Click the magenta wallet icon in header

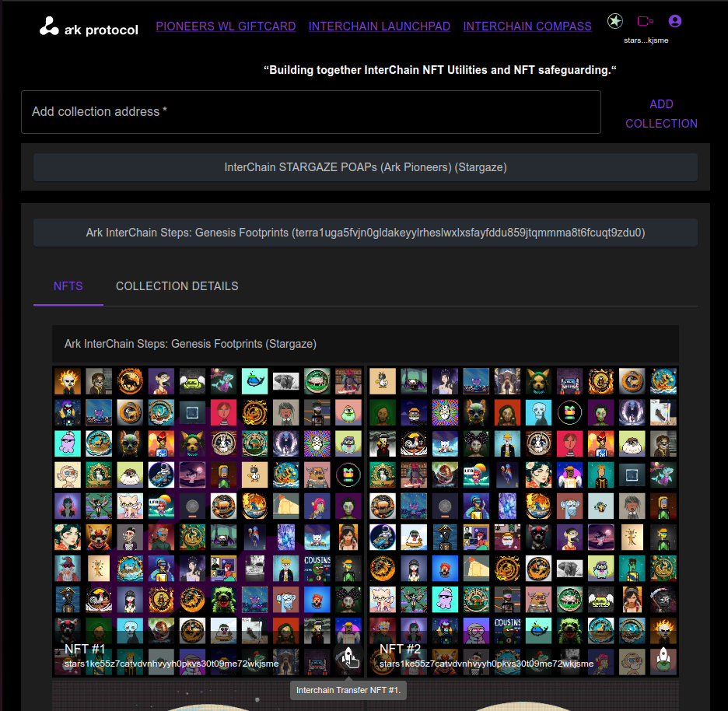tap(645, 21)
